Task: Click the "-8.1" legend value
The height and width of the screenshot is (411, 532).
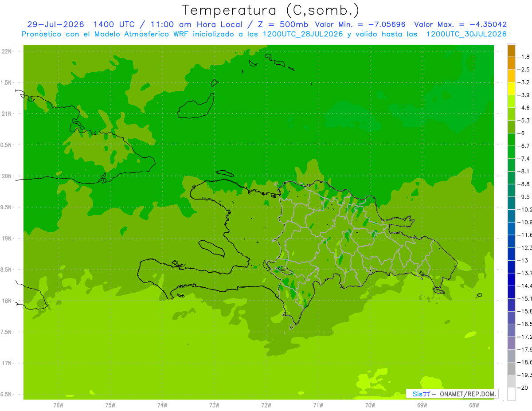Action: pos(524,171)
